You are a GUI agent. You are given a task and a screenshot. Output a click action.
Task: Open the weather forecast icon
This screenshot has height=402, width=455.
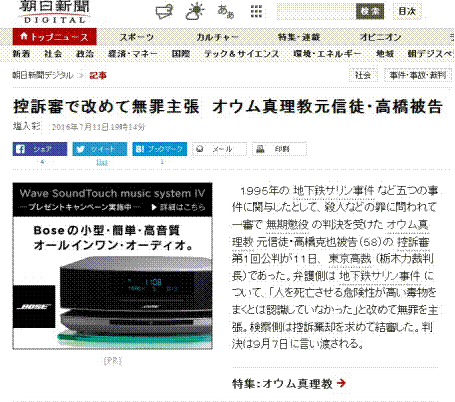(195, 11)
